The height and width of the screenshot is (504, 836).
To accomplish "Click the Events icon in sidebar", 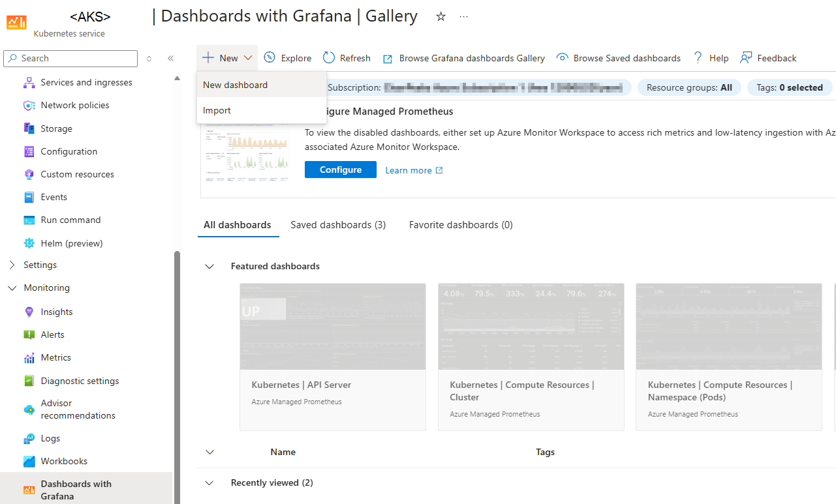I will 29,197.
